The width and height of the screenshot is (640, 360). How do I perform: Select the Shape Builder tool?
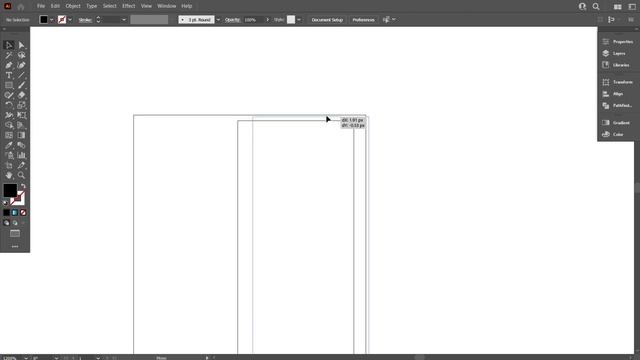[x=9, y=125]
